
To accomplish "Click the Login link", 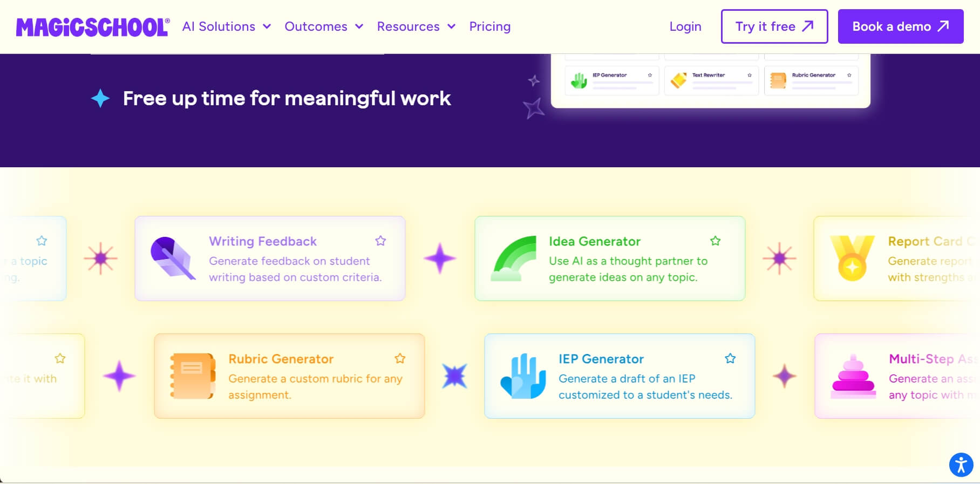I will pyautogui.click(x=685, y=26).
